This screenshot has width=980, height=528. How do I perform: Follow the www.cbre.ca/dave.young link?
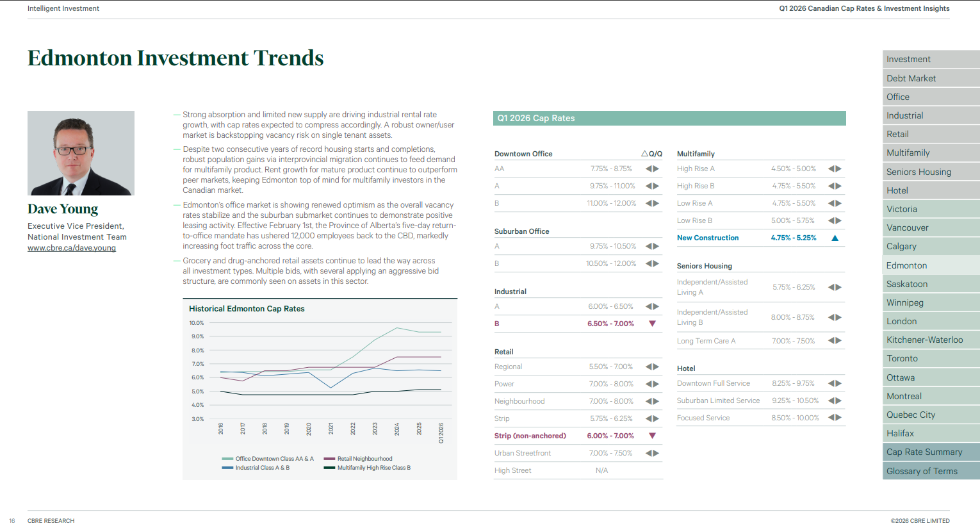[72, 248]
